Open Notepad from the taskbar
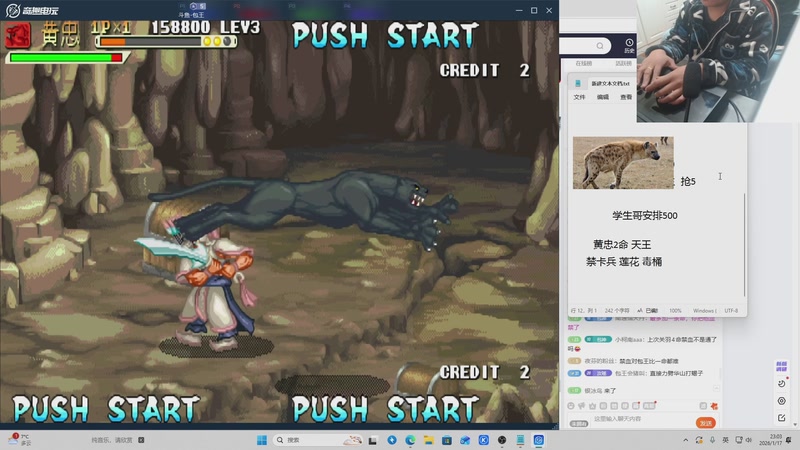The image size is (800, 450). click(520, 440)
